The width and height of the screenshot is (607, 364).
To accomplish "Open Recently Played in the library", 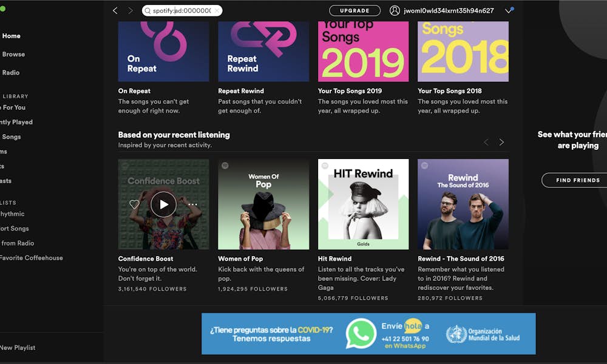I will tap(15, 122).
